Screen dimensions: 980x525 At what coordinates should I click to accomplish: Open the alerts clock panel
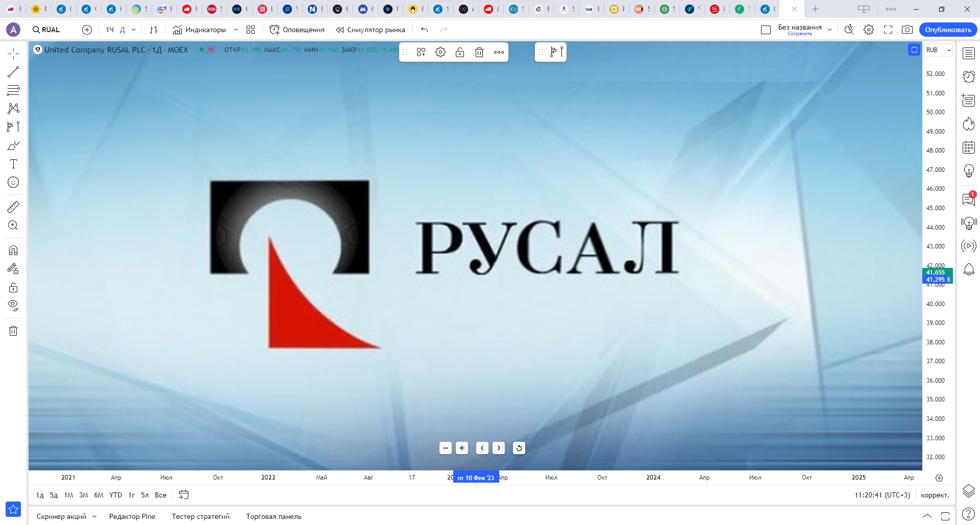click(969, 77)
